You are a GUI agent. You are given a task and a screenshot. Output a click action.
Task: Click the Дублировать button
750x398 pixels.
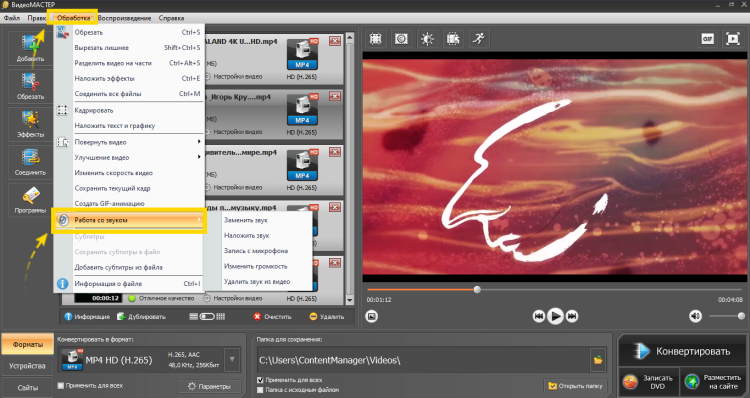tap(142, 317)
